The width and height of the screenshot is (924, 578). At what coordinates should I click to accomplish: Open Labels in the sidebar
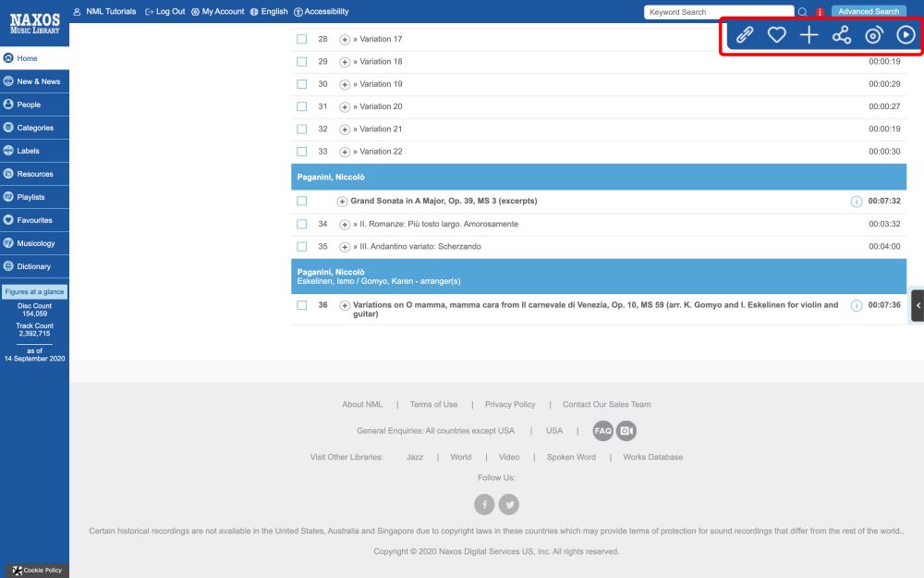pyautogui.click(x=35, y=151)
